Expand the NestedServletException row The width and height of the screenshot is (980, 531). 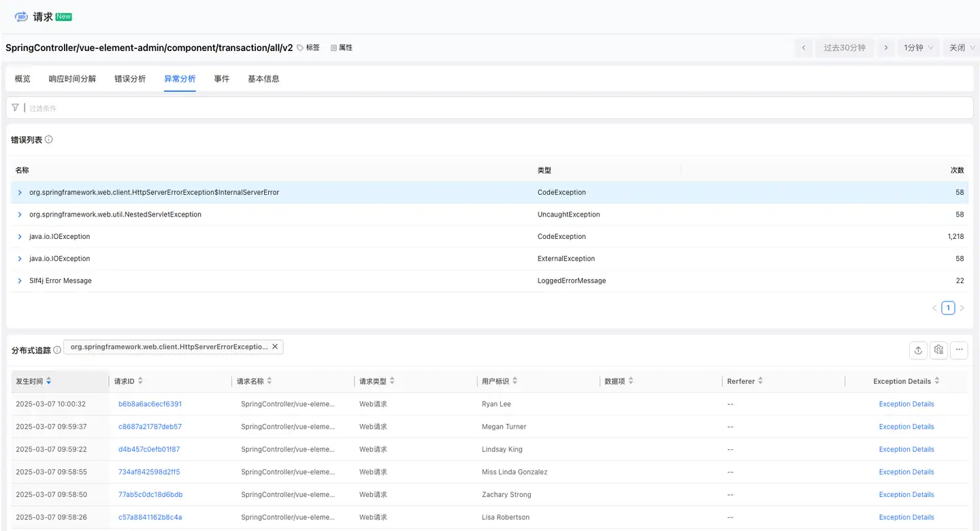point(20,214)
